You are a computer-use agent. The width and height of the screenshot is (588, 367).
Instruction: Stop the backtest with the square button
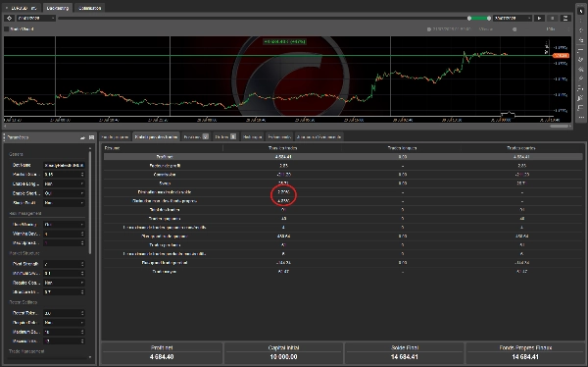(x=553, y=18)
